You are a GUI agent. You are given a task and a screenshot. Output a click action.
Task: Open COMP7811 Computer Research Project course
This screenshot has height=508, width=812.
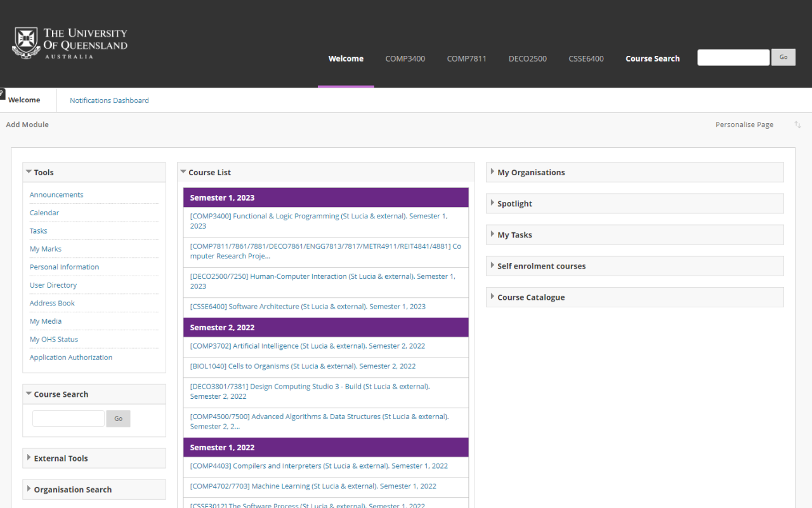click(326, 251)
